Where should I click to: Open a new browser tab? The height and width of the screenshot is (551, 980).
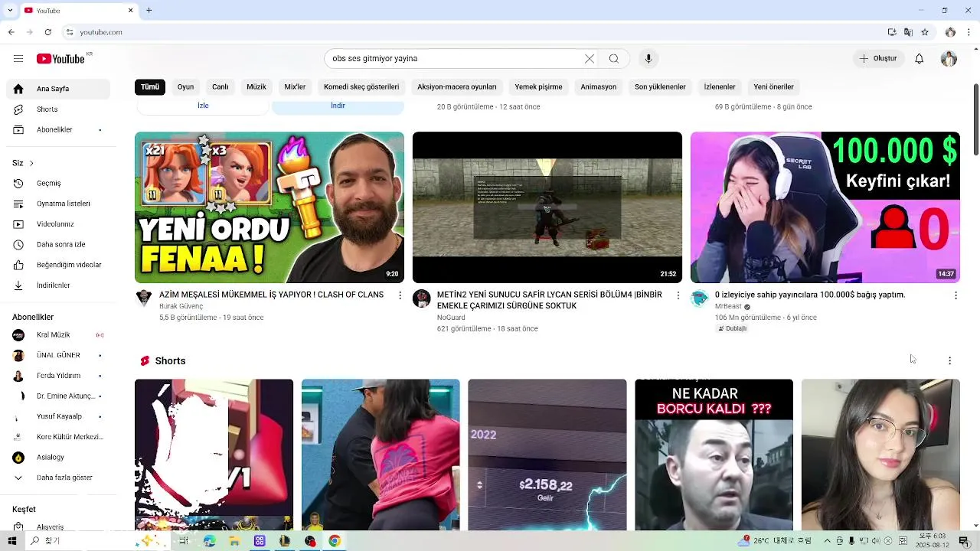pos(149,11)
